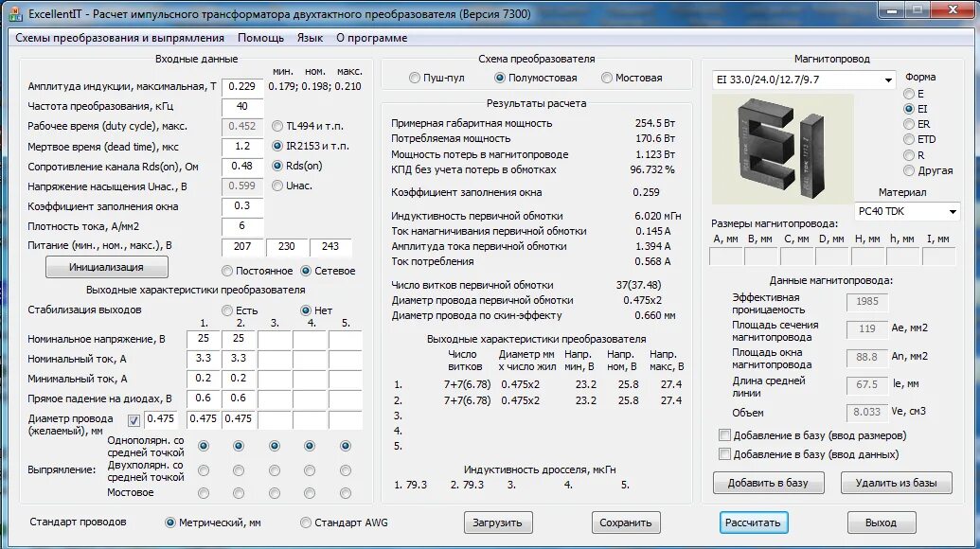Click the Добавить в базу button
The width and height of the screenshot is (980, 549).
(768, 483)
